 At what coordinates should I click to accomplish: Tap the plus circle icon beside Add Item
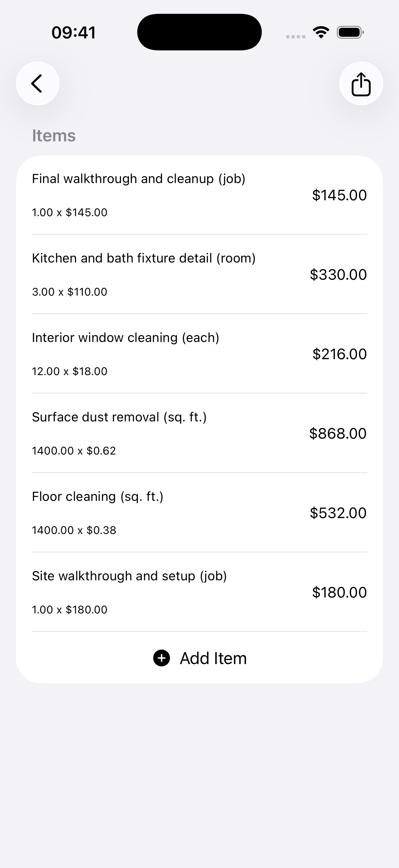(162, 658)
